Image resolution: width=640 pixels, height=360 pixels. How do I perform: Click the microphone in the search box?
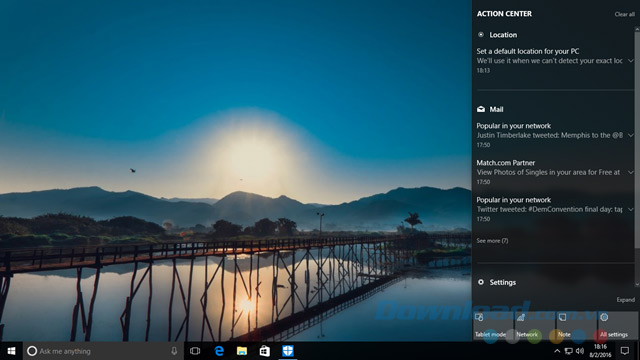click(174, 351)
